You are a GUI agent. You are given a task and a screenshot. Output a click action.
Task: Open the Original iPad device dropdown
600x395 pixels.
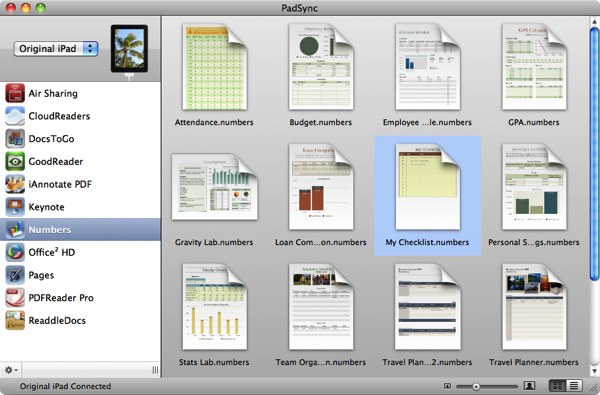click(56, 49)
